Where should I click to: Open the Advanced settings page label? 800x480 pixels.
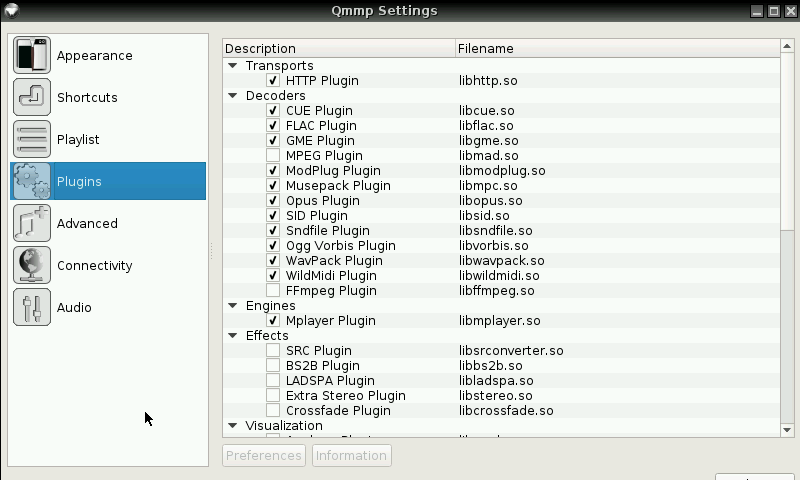click(87, 223)
